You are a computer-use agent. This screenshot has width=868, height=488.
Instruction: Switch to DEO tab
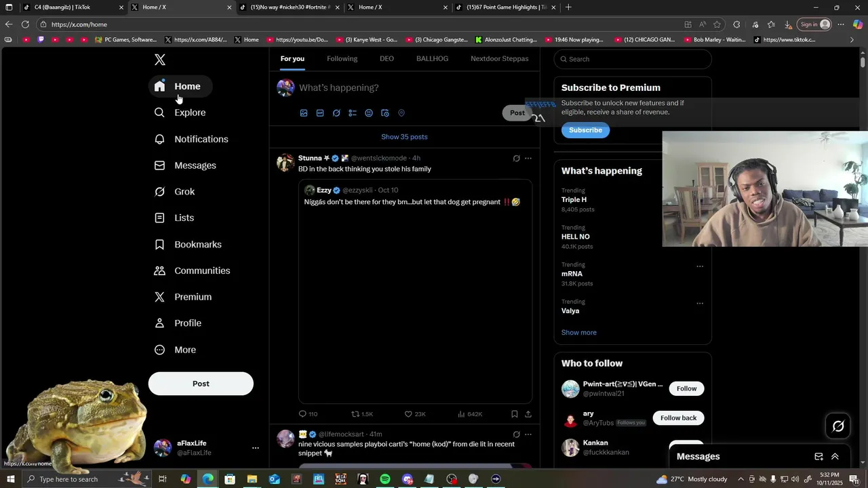coord(387,59)
